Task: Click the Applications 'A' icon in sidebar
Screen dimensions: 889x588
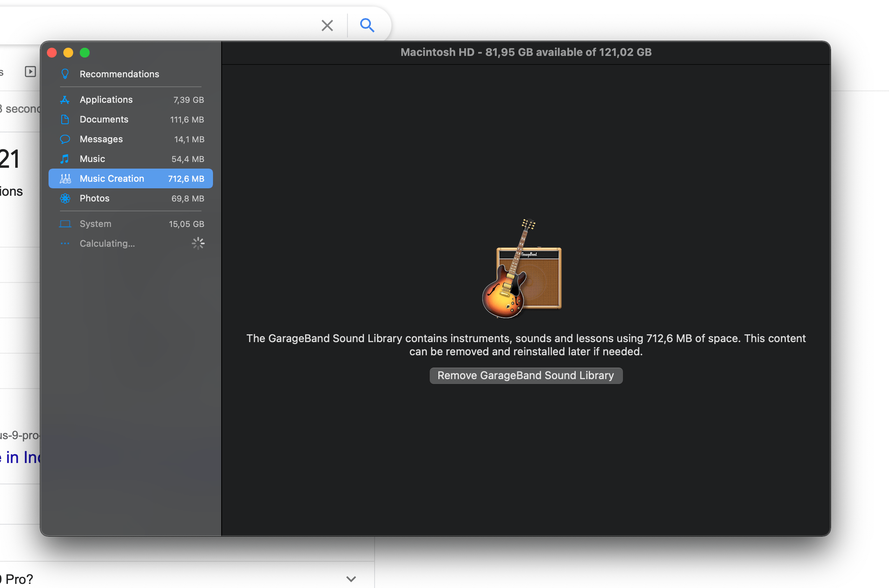Action: pos(65,100)
